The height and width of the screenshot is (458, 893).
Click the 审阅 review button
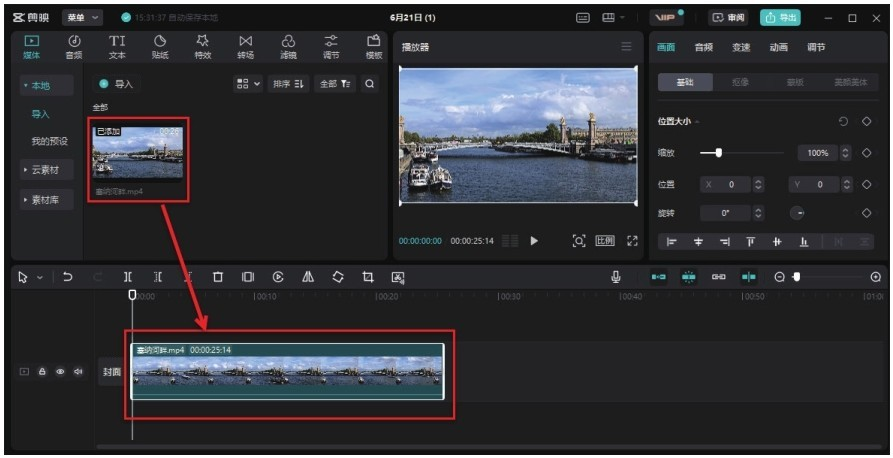pyautogui.click(x=728, y=18)
